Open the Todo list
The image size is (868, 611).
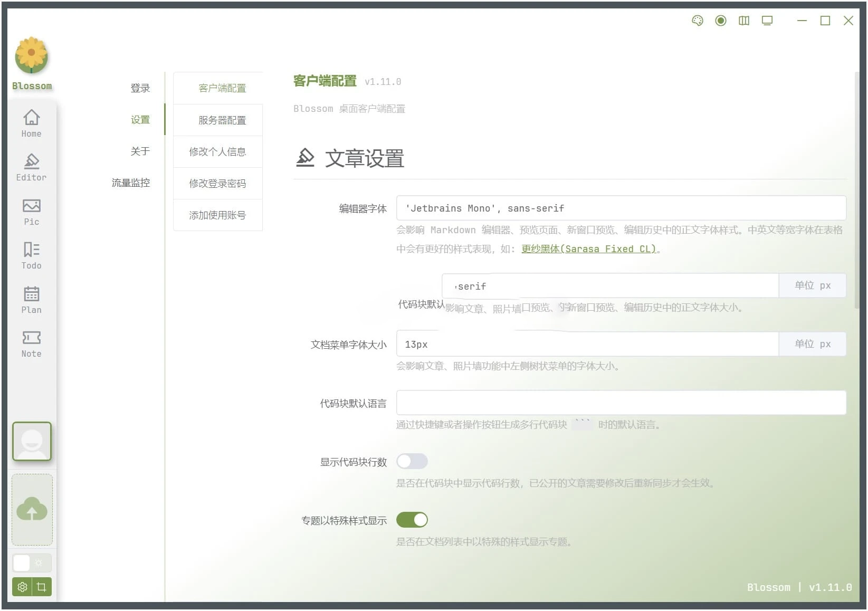click(x=31, y=255)
